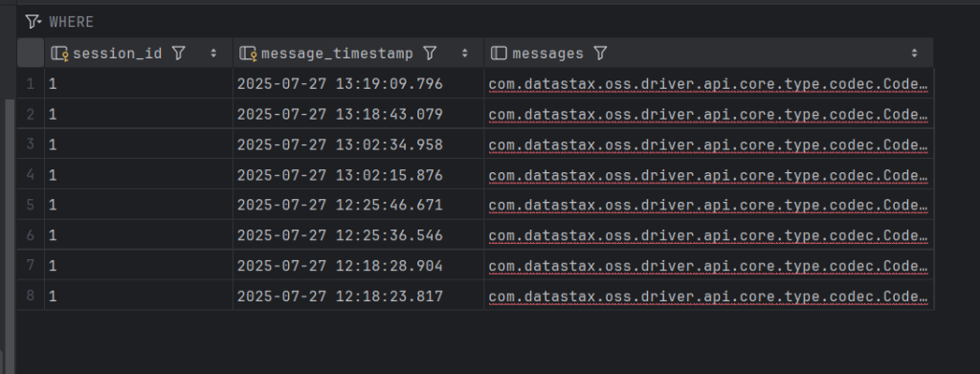This screenshot has height=374, width=980.
Task: Select row number 2
Action: click(x=30, y=114)
